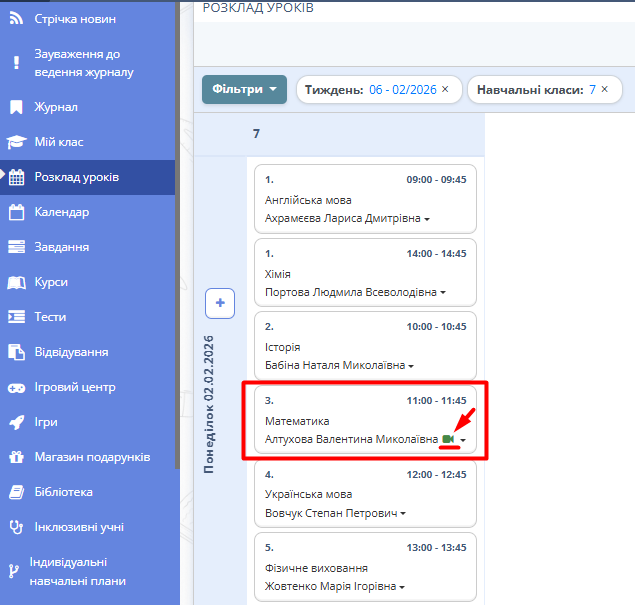Viewport: 635px width, 605px height.
Task: Click the Календар sidebar icon
Action: coord(16,212)
